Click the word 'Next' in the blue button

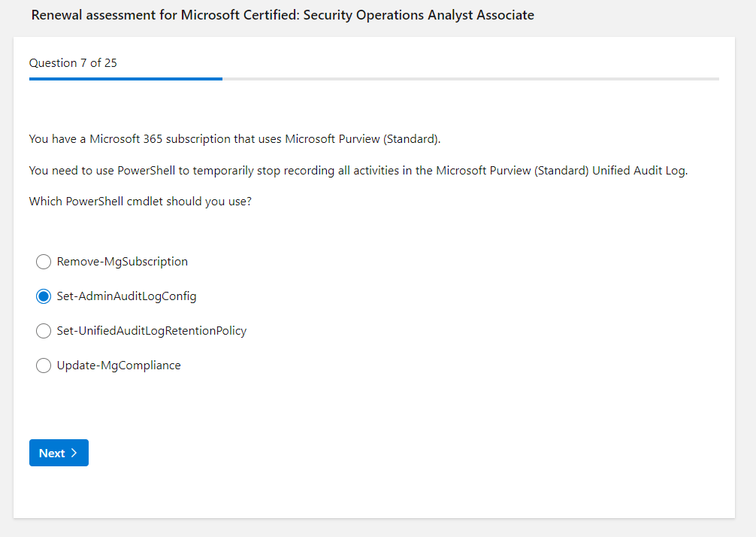point(52,453)
